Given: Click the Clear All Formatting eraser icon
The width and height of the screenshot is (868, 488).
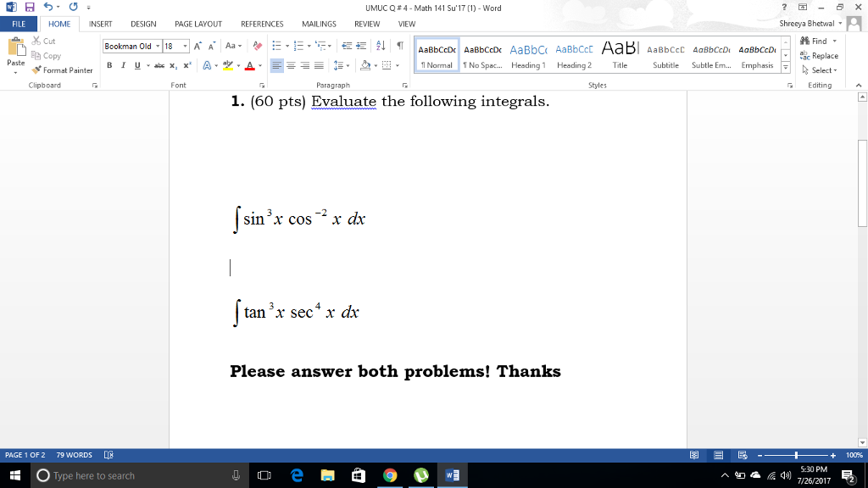Looking at the screenshot, I should 258,46.
